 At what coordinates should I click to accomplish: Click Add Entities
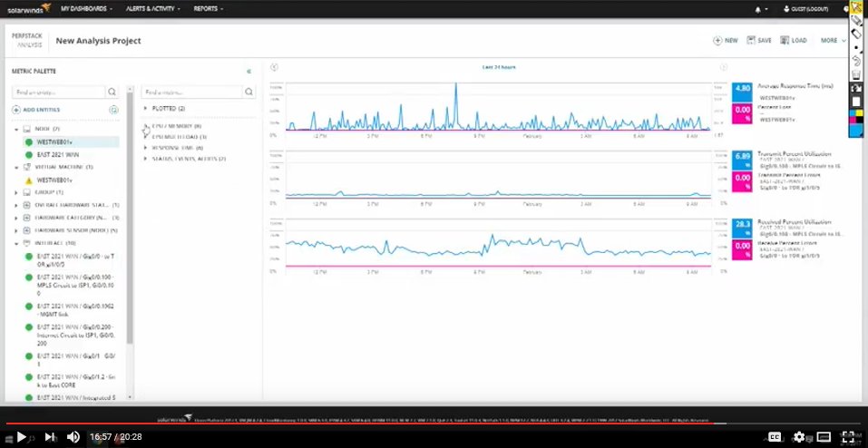(x=36, y=110)
